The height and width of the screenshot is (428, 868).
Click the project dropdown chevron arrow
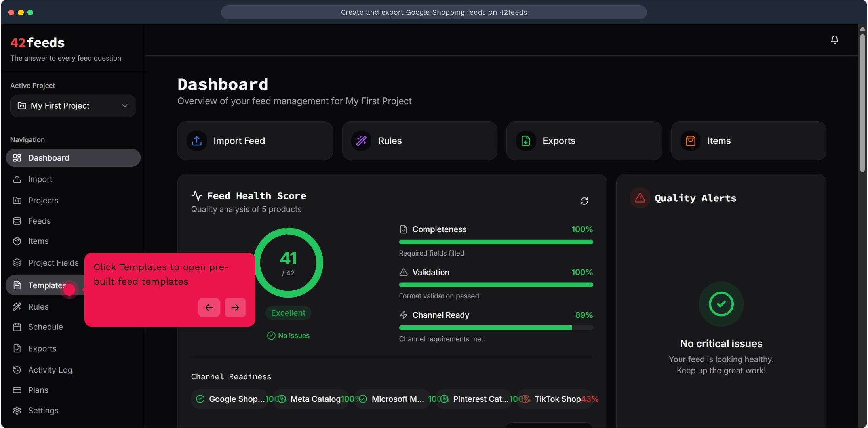[125, 106]
